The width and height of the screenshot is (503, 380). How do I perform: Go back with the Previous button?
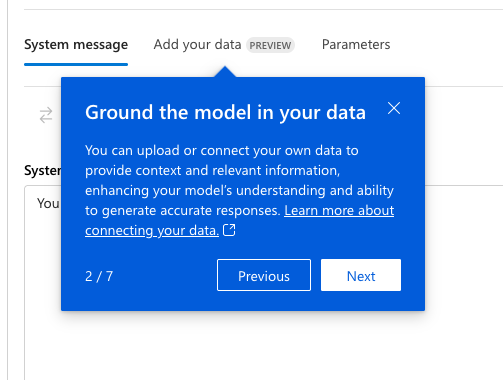pyautogui.click(x=264, y=275)
